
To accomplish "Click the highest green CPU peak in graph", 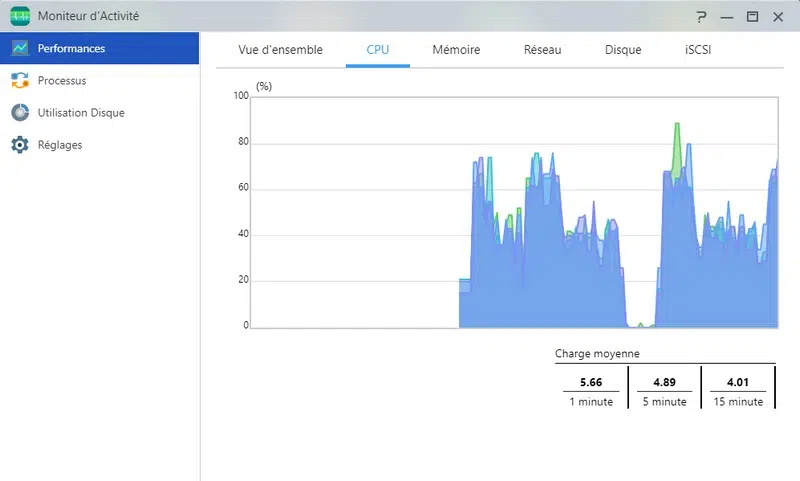I will point(677,126).
